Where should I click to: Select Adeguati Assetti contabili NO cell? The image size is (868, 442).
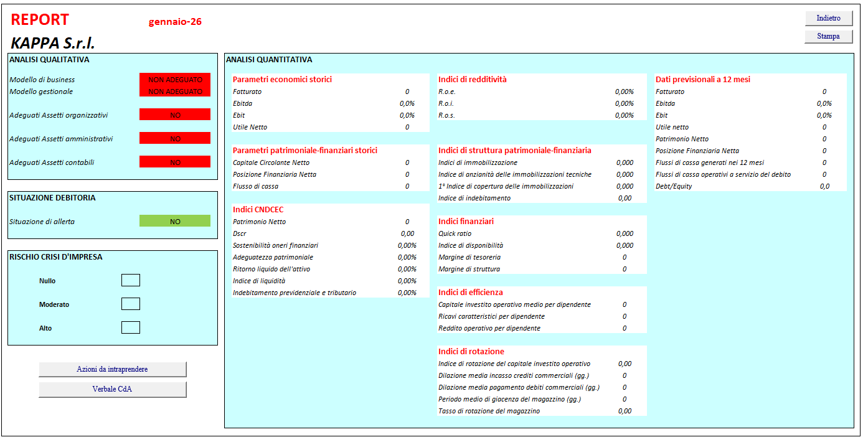point(175,162)
